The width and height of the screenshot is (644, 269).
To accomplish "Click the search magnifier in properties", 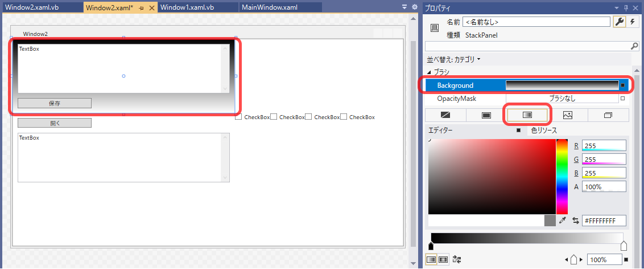I will tap(634, 46).
